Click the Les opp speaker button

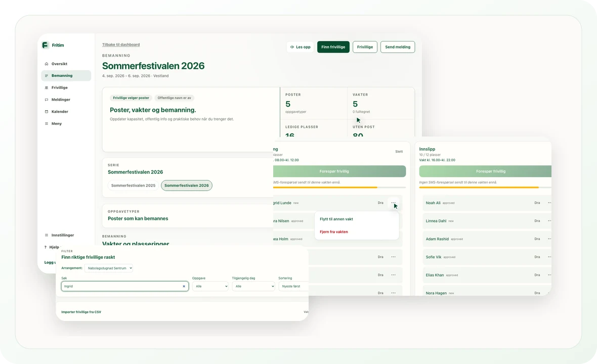[x=301, y=47]
